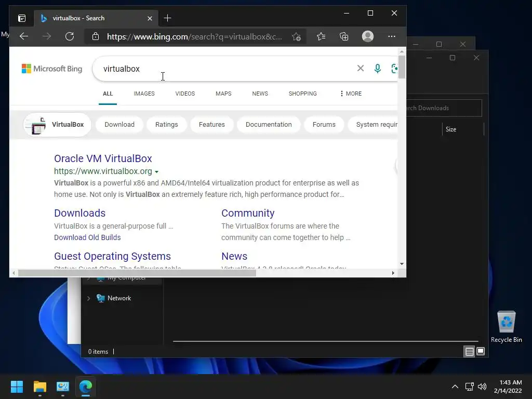This screenshot has height=399, width=532.
Task: Click the Download suggestion chip
Action: (x=119, y=125)
